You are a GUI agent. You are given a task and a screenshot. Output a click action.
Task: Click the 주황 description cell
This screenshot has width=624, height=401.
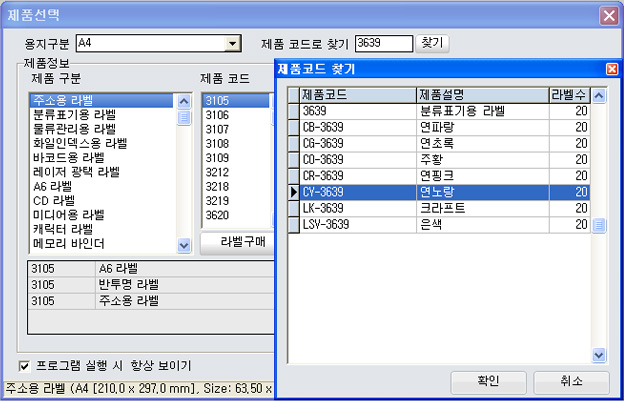tap(483, 160)
